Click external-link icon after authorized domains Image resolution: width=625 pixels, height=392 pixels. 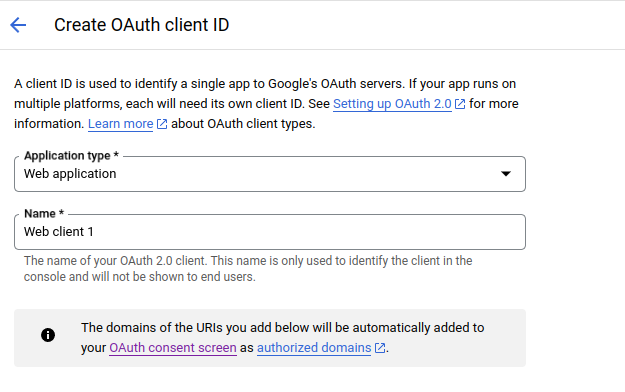tap(380, 348)
